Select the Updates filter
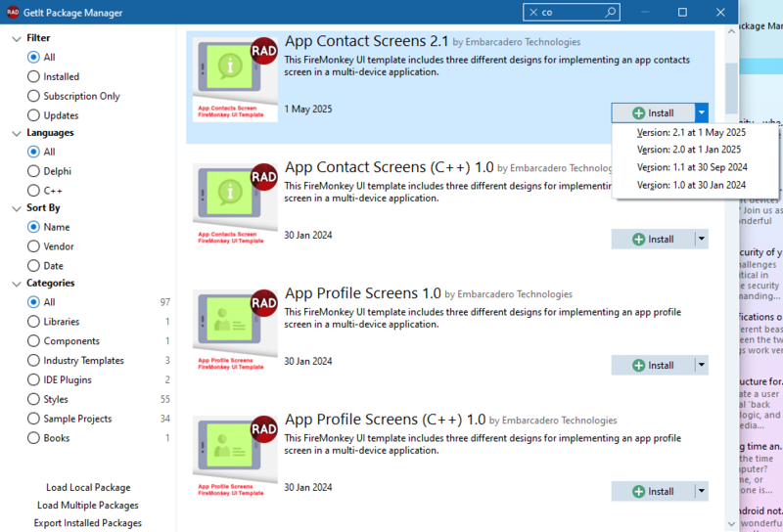Image resolution: width=783 pixels, height=532 pixels. [x=33, y=115]
